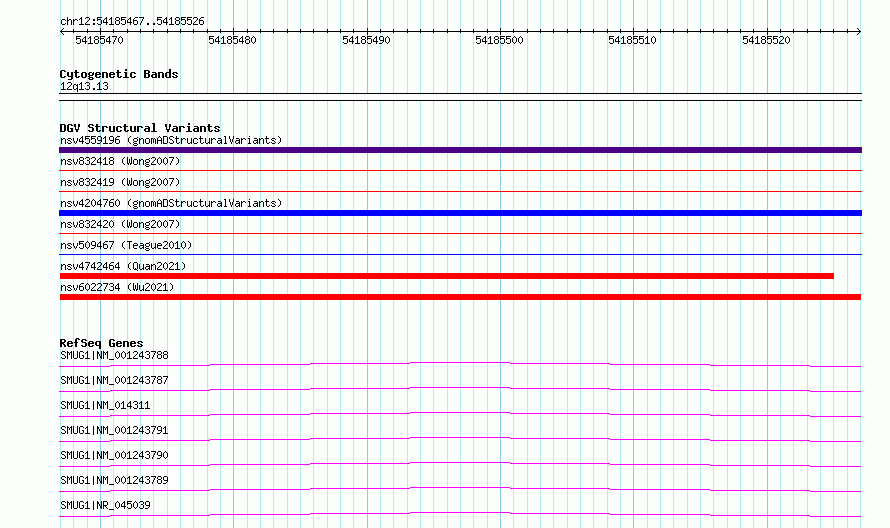Click the left arrow of the ruler
890x528 pixels.
62,31
